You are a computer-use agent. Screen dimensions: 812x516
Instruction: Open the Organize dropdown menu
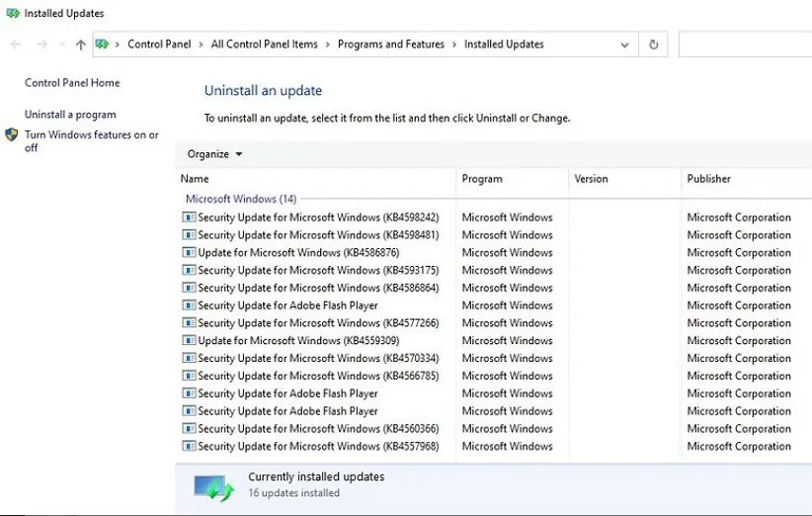(x=214, y=154)
